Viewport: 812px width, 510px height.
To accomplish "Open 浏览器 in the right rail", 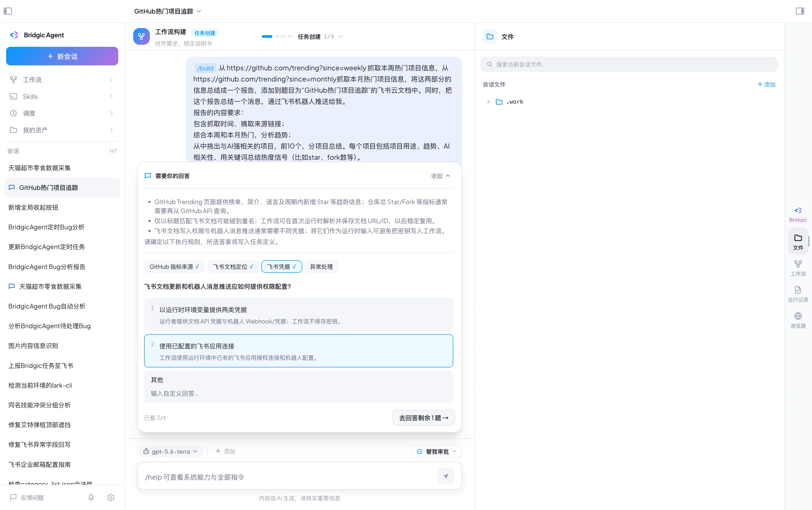I will [798, 320].
